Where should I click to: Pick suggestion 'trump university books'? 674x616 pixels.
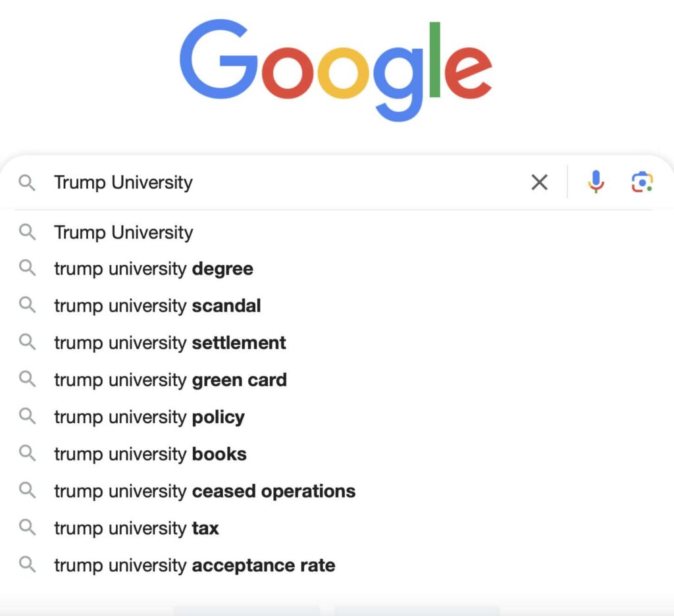pyautogui.click(x=337, y=454)
